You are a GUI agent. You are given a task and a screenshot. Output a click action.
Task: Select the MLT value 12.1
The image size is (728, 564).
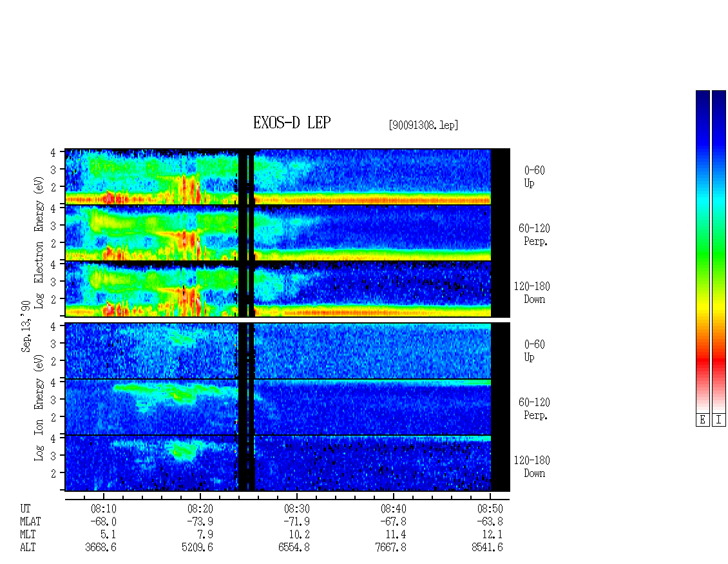click(493, 535)
